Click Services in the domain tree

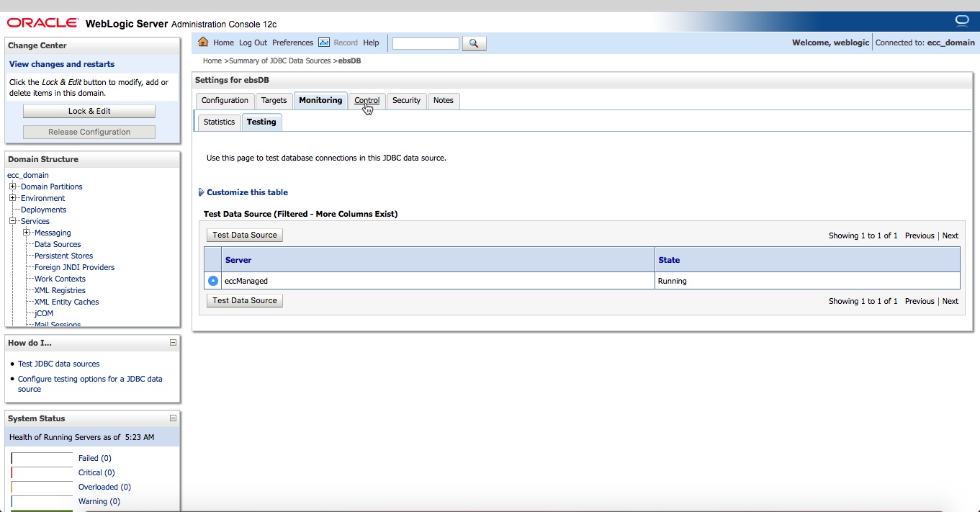(x=35, y=221)
